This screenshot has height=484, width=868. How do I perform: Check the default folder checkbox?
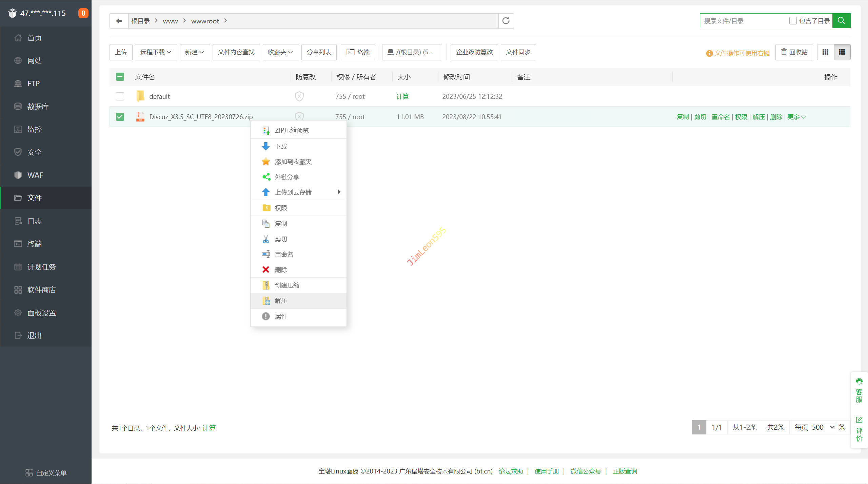tap(120, 96)
